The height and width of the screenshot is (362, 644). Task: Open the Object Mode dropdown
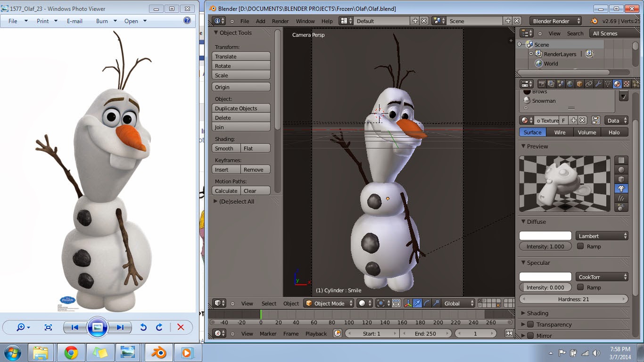click(330, 304)
